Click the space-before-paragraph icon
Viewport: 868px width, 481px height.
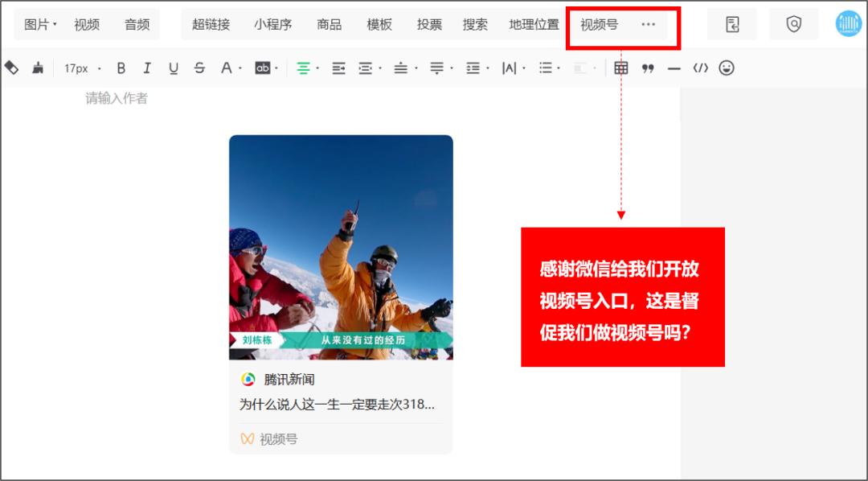pos(401,68)
